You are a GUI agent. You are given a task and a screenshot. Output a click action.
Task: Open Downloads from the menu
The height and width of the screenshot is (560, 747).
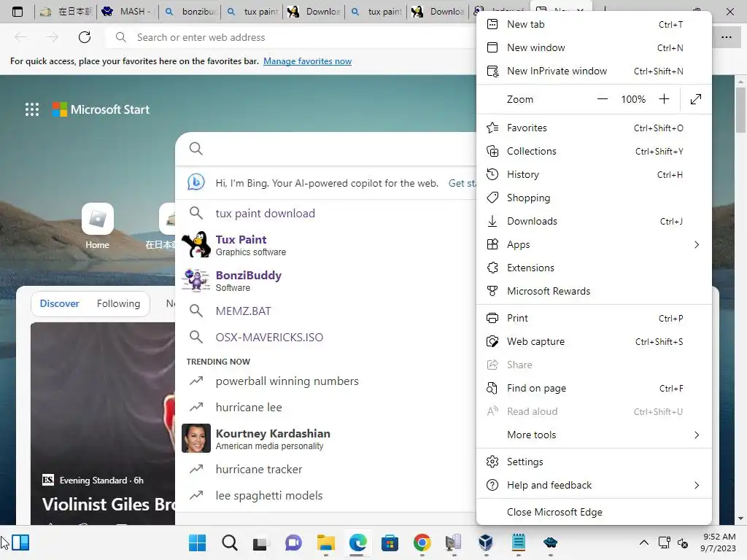pyautogui.click(x=594, y=221)
